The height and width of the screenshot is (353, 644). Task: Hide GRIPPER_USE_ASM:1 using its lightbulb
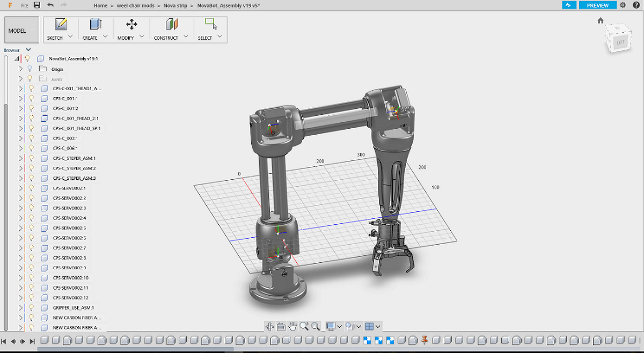point(31,307)
